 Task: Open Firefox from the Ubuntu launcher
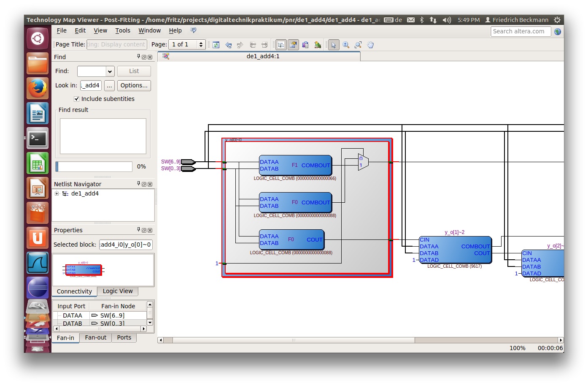pos(38,88)
